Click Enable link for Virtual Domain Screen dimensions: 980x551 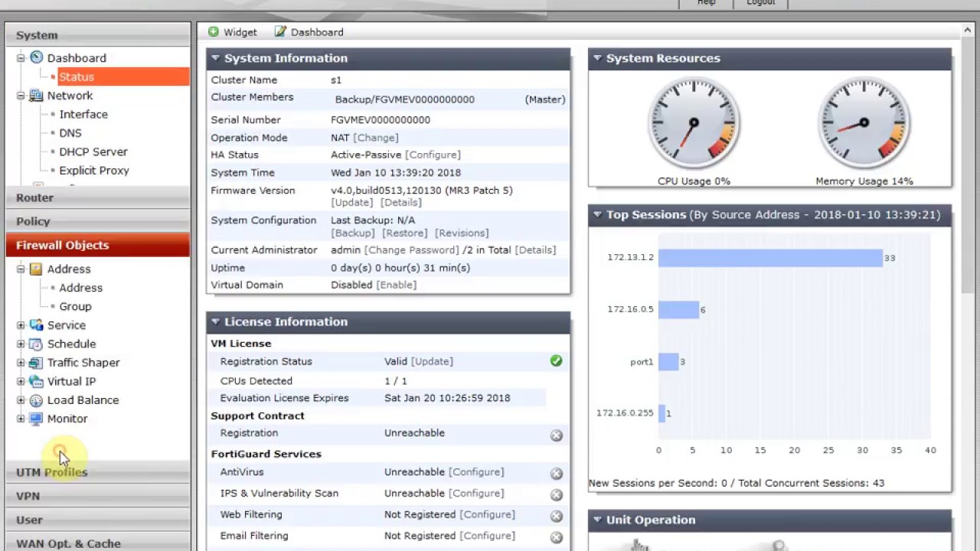coord(397,285)
